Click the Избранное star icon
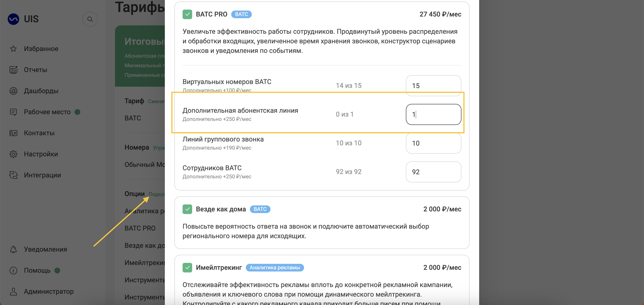The image size is (644, 305). (13, 49)
